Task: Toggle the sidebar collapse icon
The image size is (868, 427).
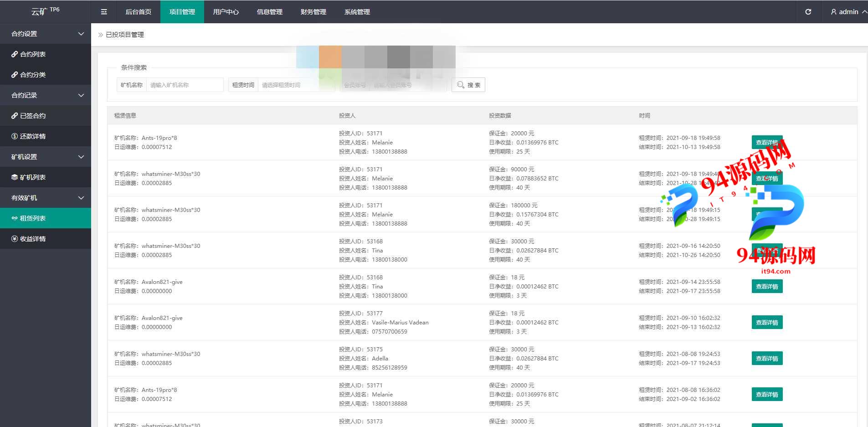Action: click(x=104, y=12)
